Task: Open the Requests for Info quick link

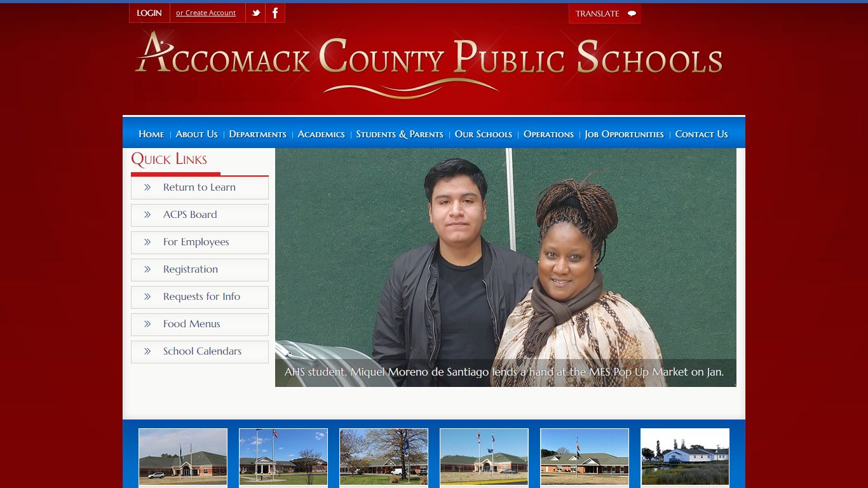Action: click(x=200, y=297)
